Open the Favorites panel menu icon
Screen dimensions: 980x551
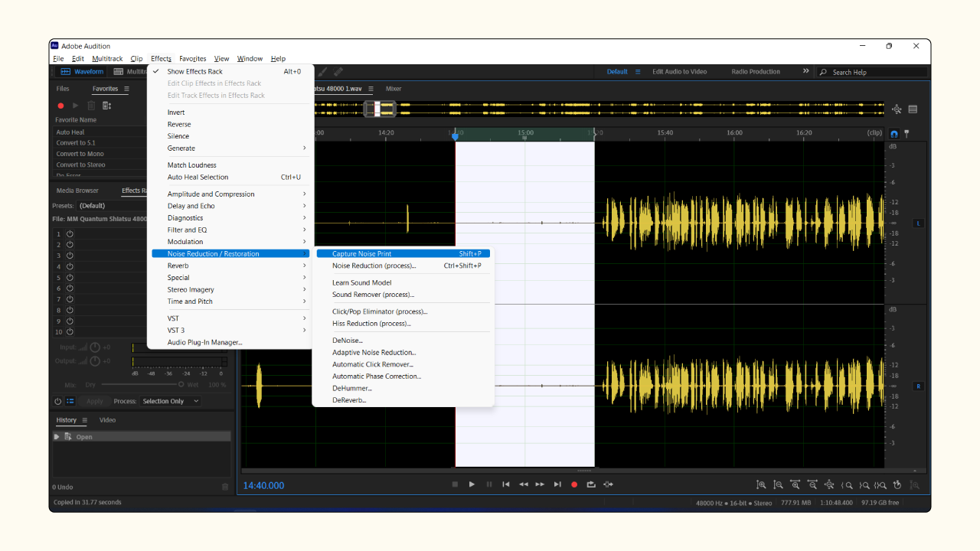pyautogui.click(x=126, y=89)
